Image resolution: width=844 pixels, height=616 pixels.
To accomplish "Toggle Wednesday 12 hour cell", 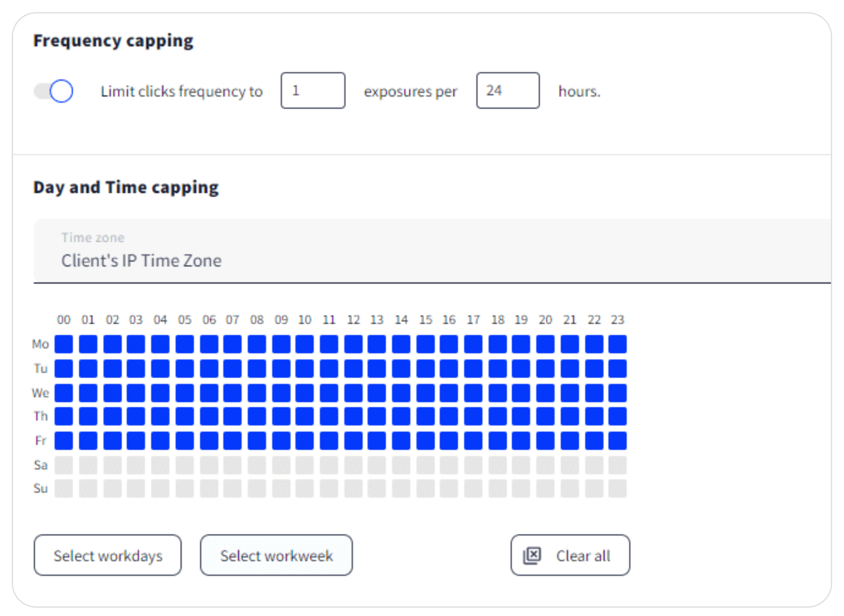I will coord(353,392).
